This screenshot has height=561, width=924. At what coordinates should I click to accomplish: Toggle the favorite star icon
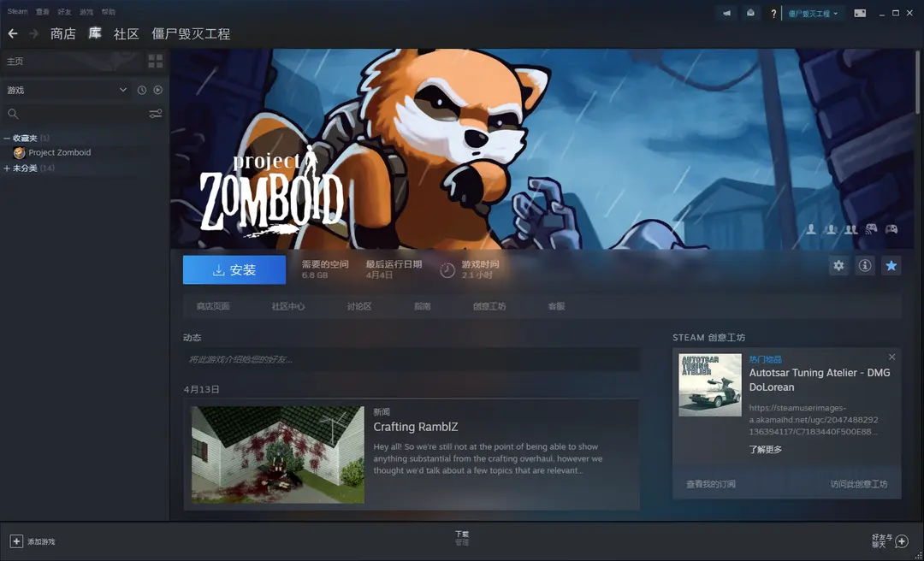891,266
